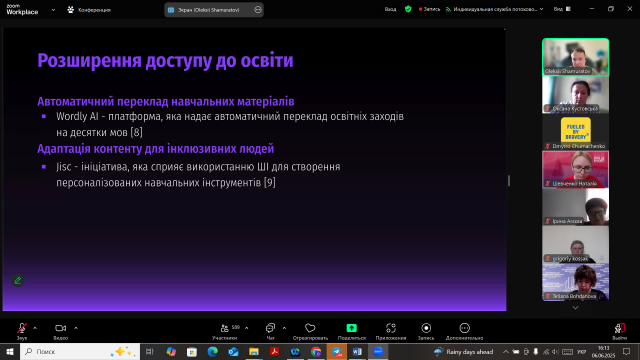Start recording with Запись toolbar button

tap(426, 331)
